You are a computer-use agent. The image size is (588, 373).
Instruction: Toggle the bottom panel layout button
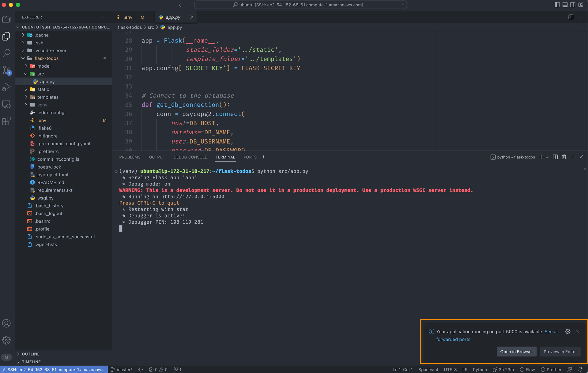click(x=565, y=5)
